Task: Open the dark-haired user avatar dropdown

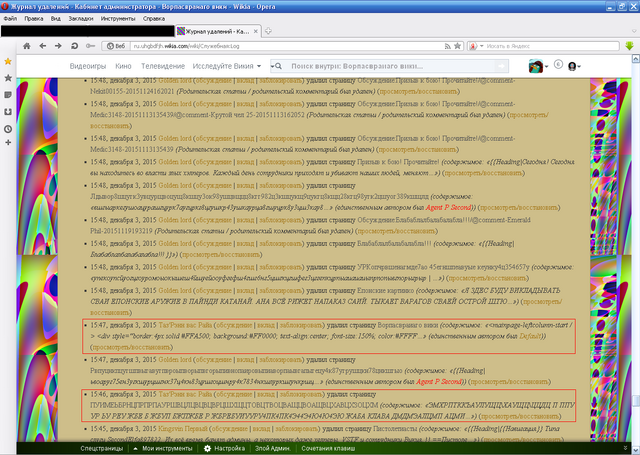Action: [x=574, y=66]
